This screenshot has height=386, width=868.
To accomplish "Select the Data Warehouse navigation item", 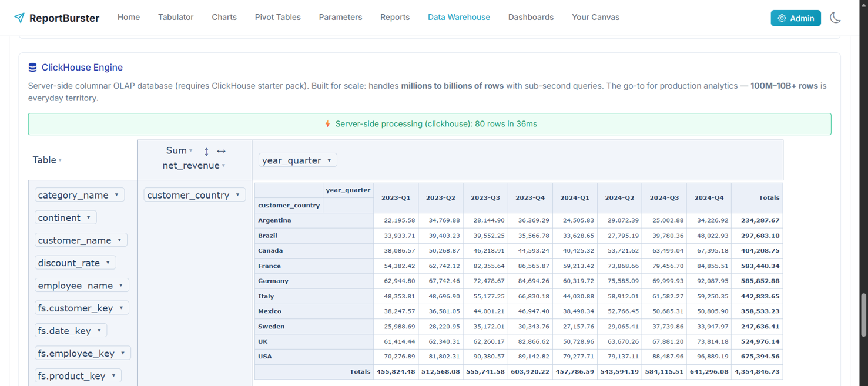I will click(x=459, y=17).
